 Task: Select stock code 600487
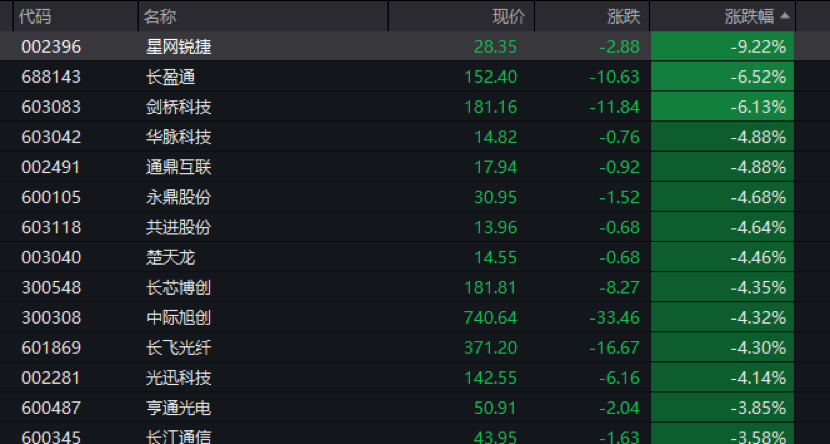point(51,409)
